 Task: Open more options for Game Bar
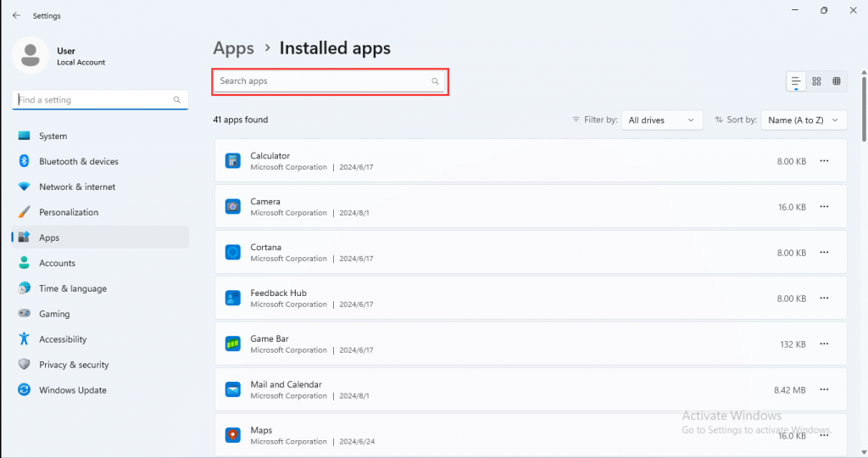[x=824, y=343]
